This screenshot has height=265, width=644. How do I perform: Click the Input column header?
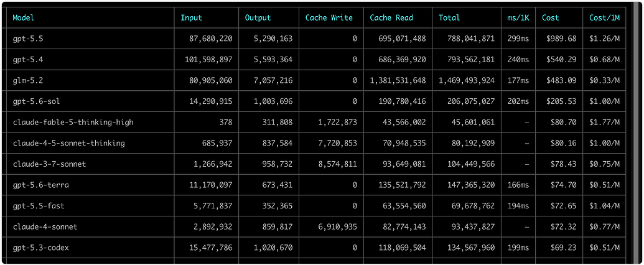coord(192,17)
